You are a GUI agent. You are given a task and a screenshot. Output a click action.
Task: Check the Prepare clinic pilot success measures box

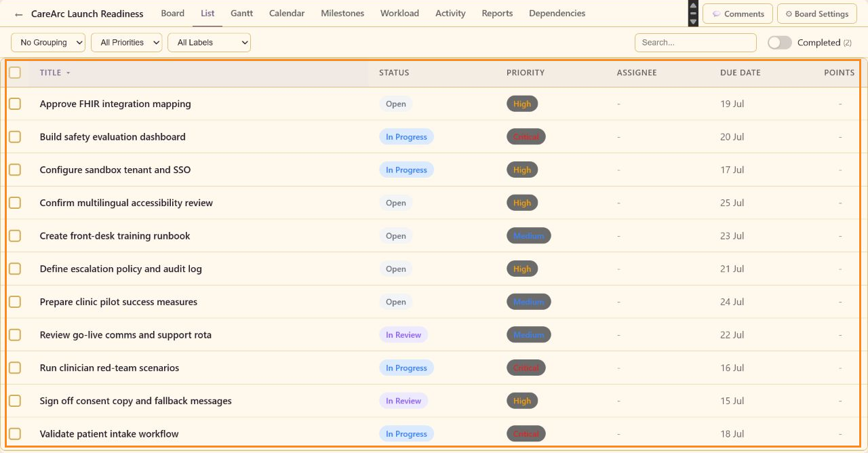point(15,302)
